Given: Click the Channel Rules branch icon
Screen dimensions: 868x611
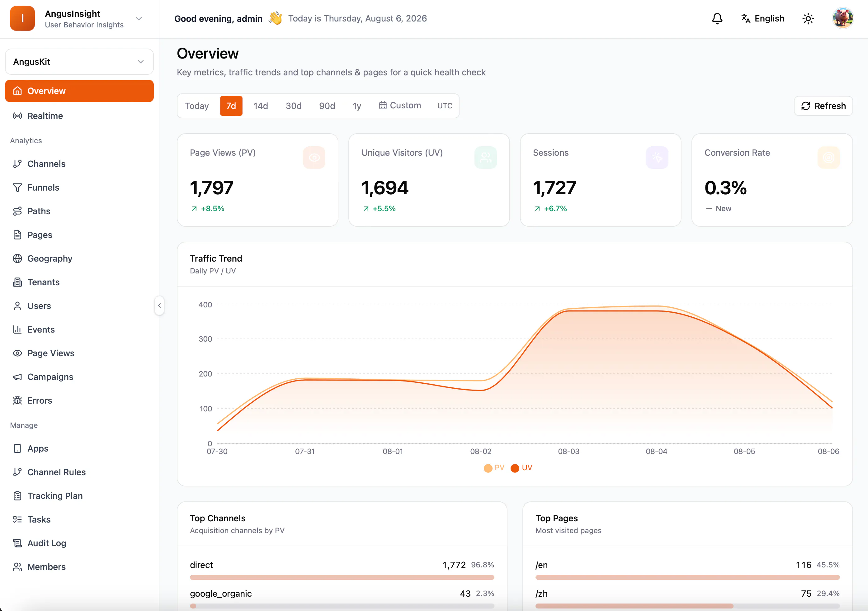Looking at the screenshot, I should pyautogui.click(x=17, y=472).
